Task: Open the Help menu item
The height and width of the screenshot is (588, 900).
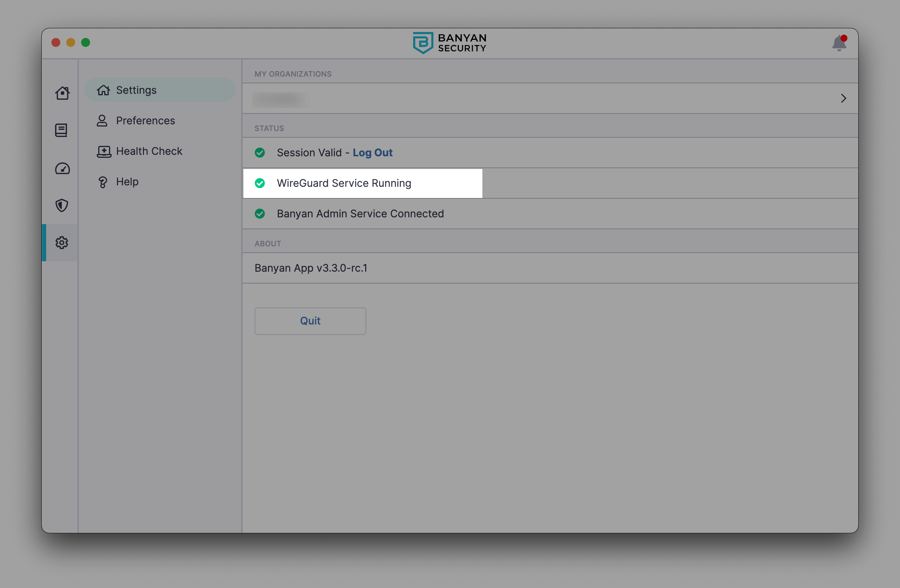Action: tap(127, 182)
